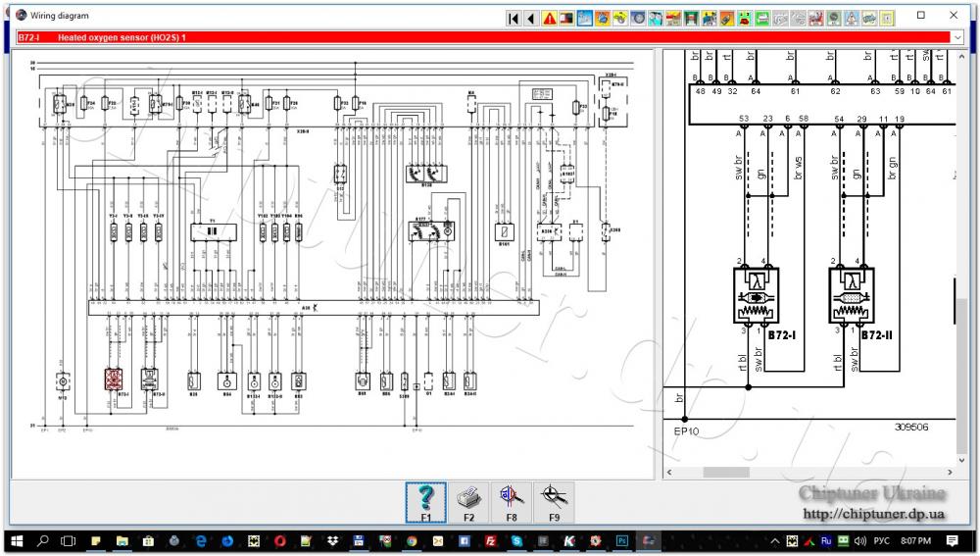Select the highlighted blue wiring diagram toolbar icon

(x=585, y=19)
